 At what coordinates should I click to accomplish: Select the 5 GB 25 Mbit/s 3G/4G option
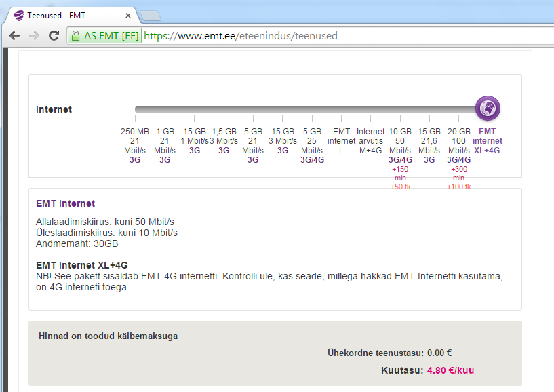pos(312,145)
